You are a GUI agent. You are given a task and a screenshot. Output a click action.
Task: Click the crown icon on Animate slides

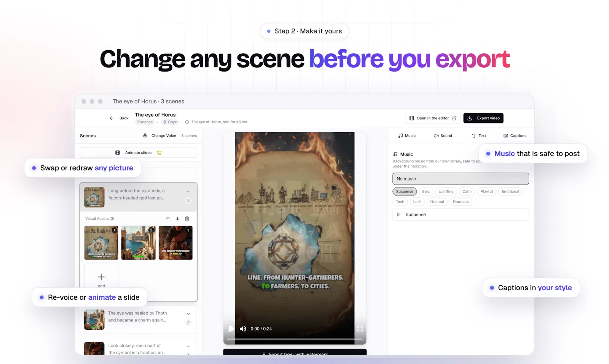pyautogui.click(x=159, y=153)
